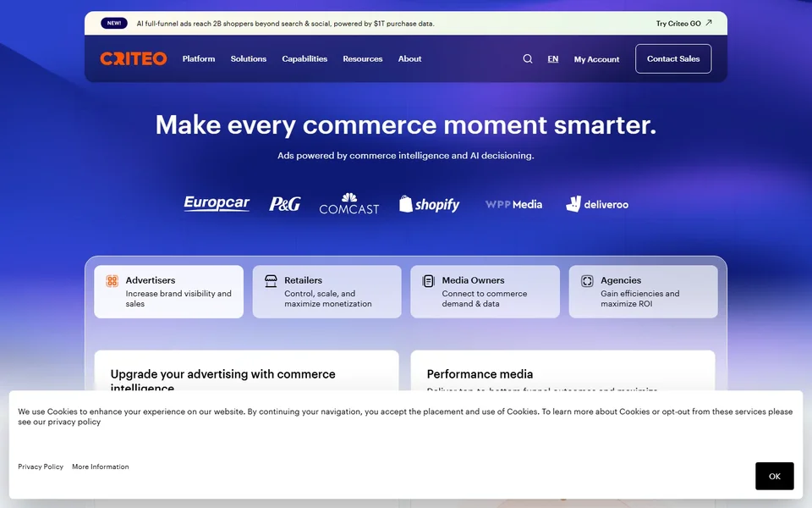Image resolution: width=812 pixels, height=508 pixels.
Task: Open the Platform menu
Action: [x=198, y=58]
